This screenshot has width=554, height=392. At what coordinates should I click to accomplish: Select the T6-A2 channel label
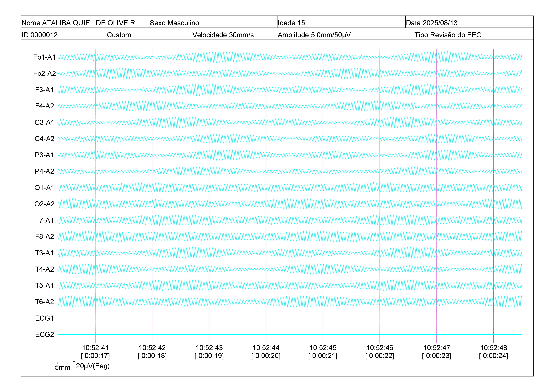coord(45,302)
